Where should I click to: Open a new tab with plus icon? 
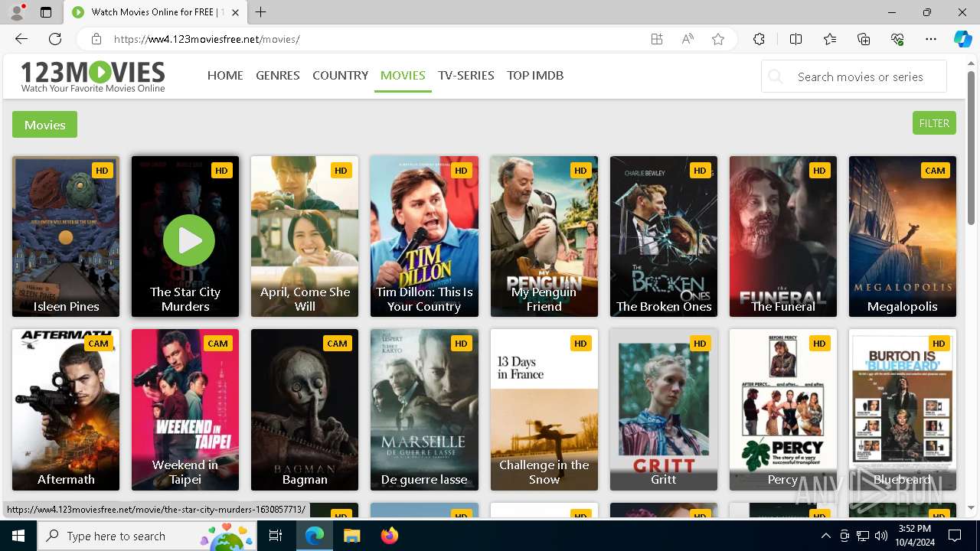[261, 12]
